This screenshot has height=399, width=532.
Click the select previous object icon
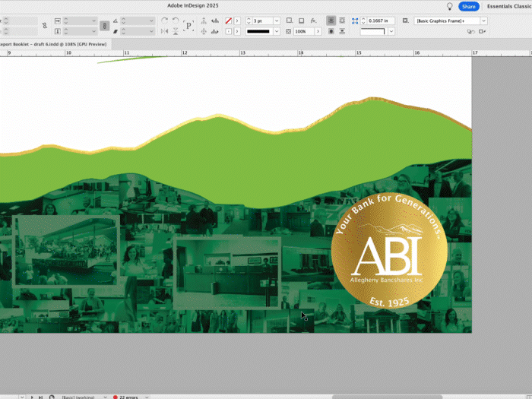point(215,21)
